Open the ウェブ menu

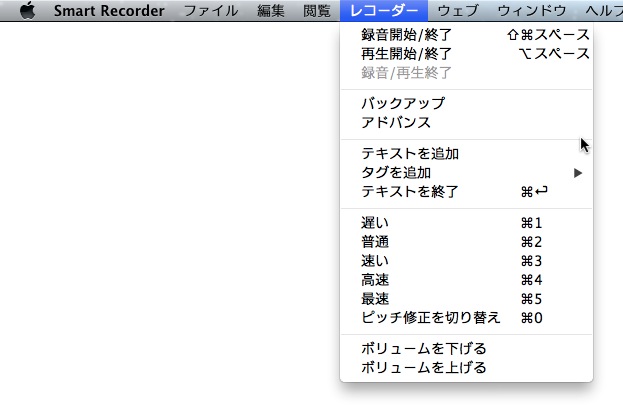click(458, 11)
